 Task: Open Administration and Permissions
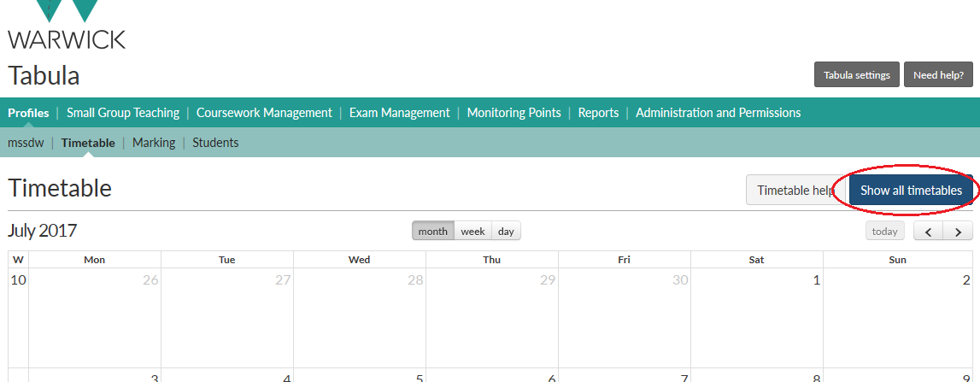(718, 113)
